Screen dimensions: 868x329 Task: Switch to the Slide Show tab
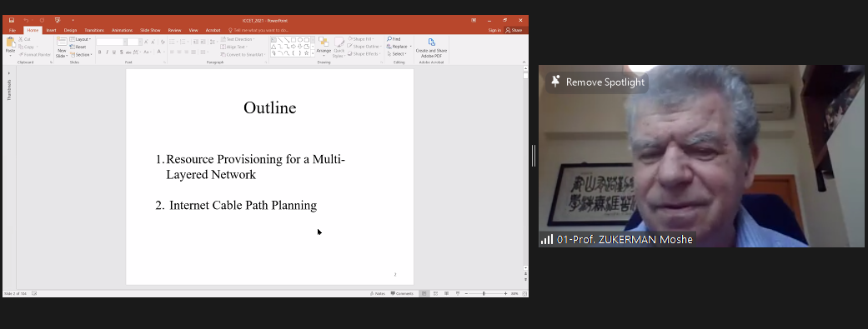tap(150, 31)
